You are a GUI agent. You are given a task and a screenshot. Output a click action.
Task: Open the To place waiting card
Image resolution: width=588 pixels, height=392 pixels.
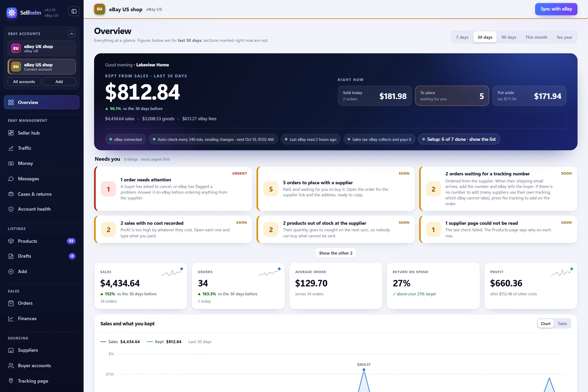(x=452, y=96)
